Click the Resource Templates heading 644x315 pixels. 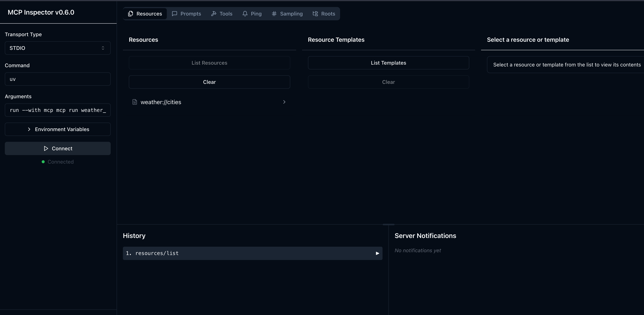[x=336, y=40]
